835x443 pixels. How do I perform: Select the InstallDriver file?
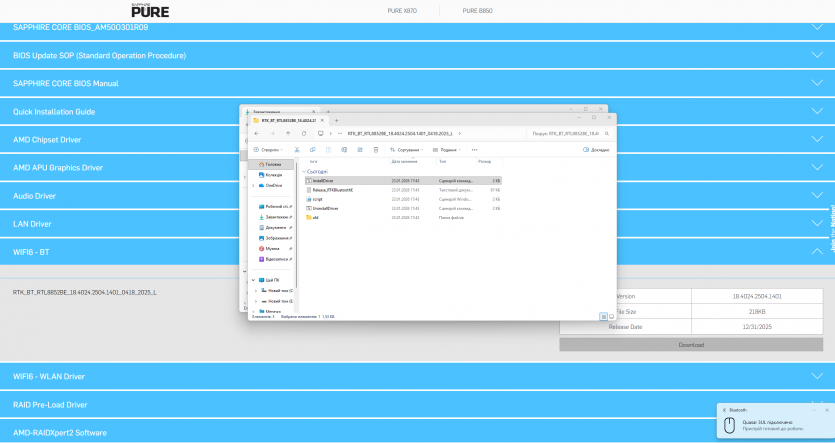pyautogui.click(x=323, y=181)
